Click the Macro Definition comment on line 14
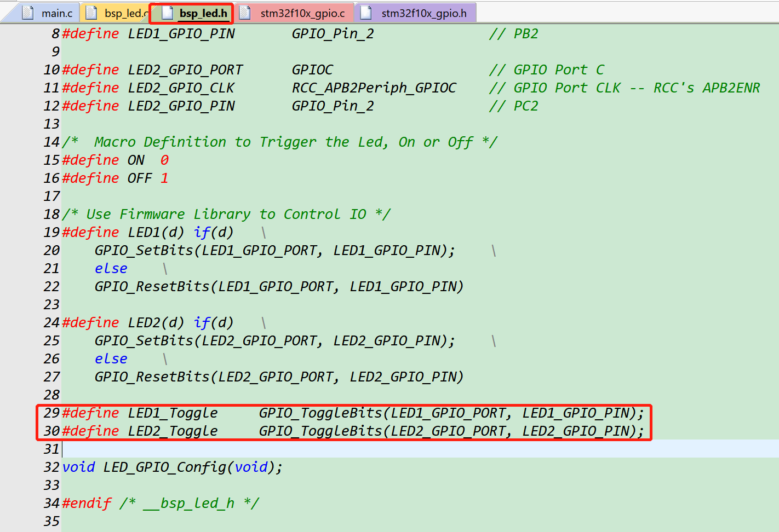Screen dimensions: 779x532 pyautogui.click(x=279, y=142)
